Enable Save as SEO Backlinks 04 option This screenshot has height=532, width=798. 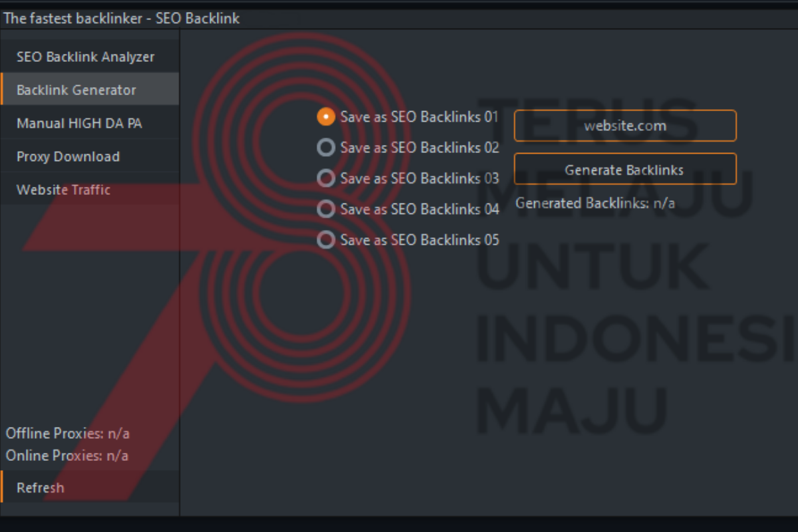click(x=326, y=209)
